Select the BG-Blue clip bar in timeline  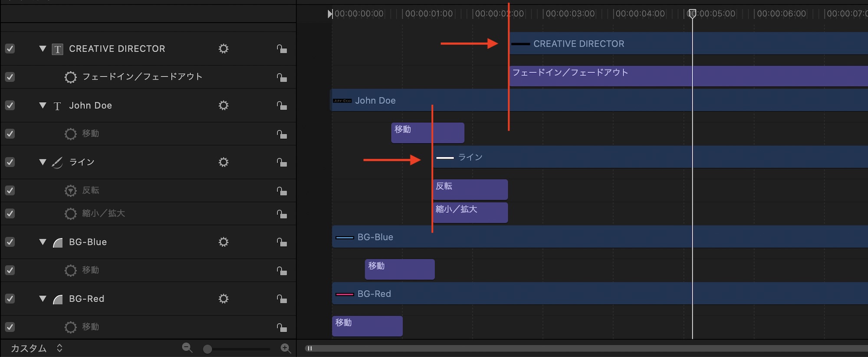point(600,237)
